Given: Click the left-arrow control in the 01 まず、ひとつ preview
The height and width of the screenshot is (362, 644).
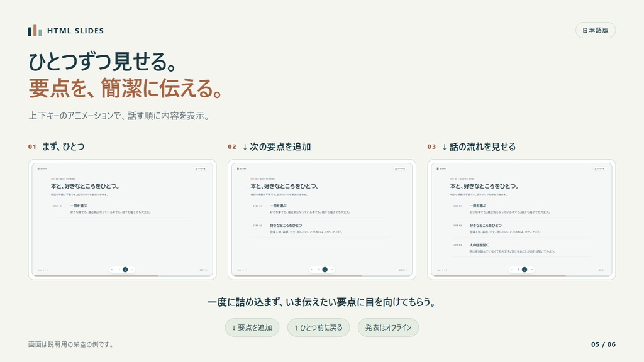Looking at the screenshot, I should [x=112, y=270].
